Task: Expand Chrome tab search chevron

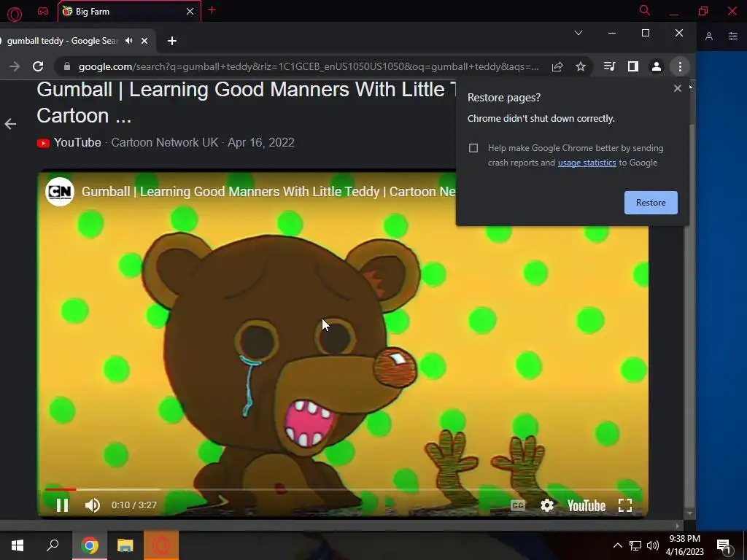Action: coord(578,33)
